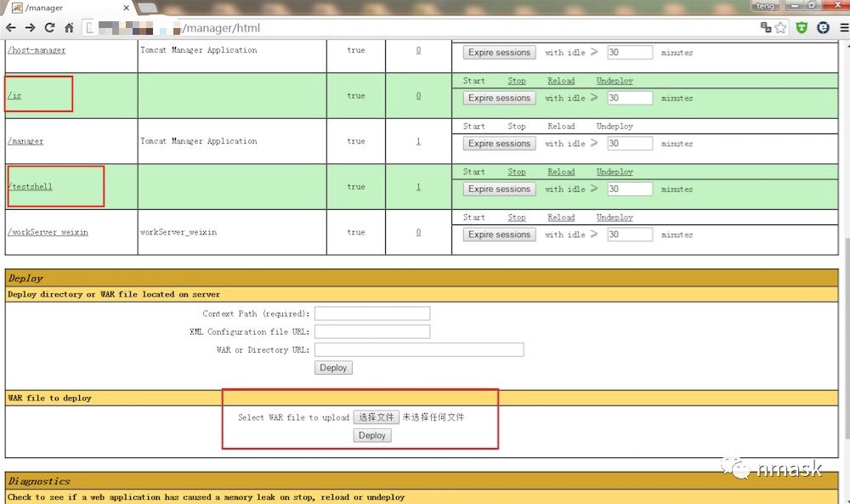The width and height of the screenshot is (850, 504).
Task: Undeploy the /testshell application
Action: point(615,172)
